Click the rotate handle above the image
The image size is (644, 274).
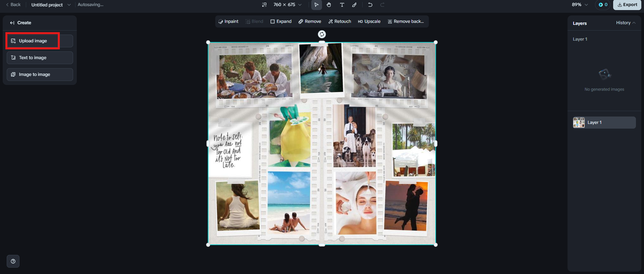(322, 34)
